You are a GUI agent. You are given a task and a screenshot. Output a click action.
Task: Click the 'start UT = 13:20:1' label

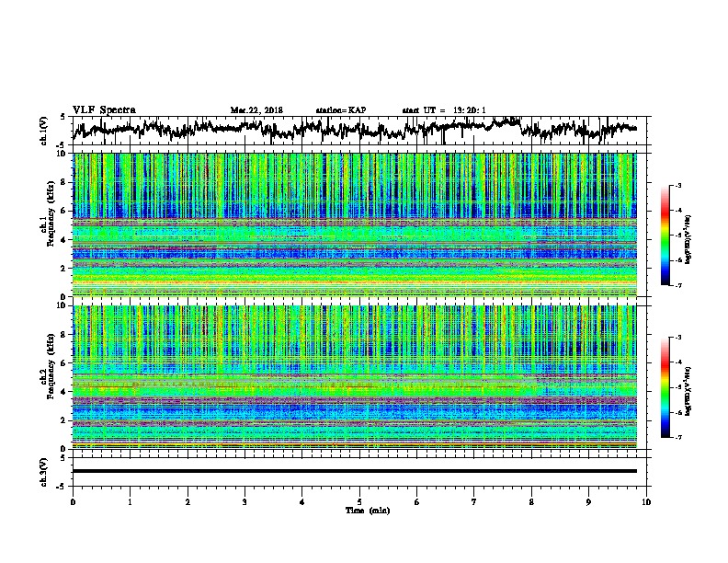tap(444, 110)
